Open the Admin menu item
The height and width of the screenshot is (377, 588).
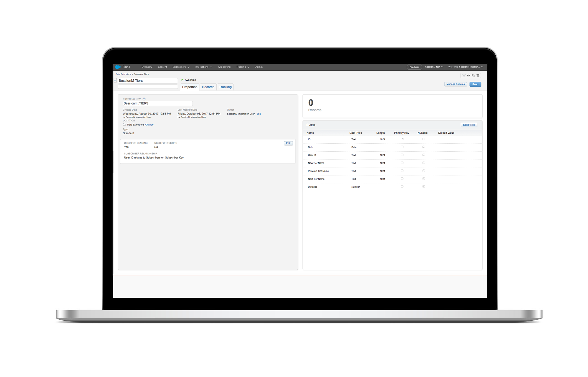tap(259, 67)
